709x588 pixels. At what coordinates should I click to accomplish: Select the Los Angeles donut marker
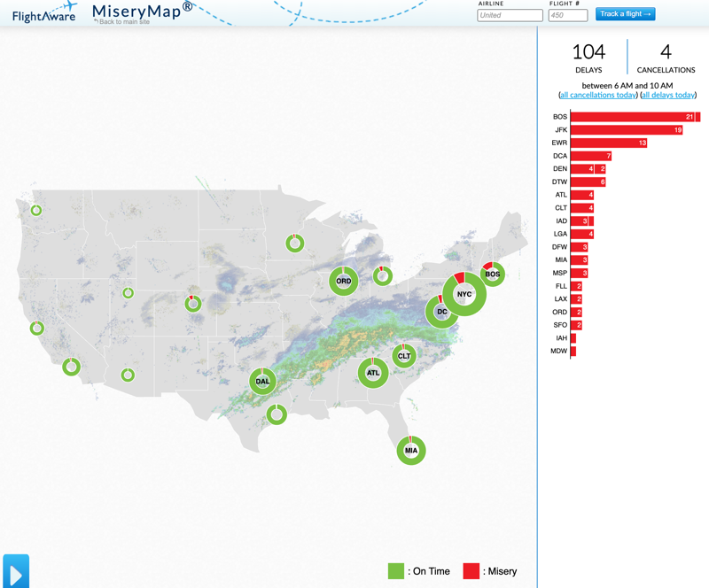click(x=72, y=367)
